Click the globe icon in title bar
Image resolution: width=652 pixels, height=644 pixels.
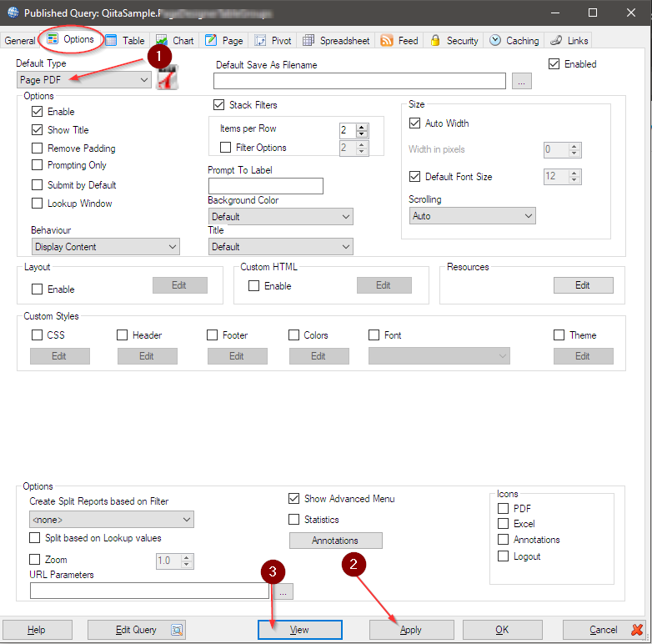[13, 13]
